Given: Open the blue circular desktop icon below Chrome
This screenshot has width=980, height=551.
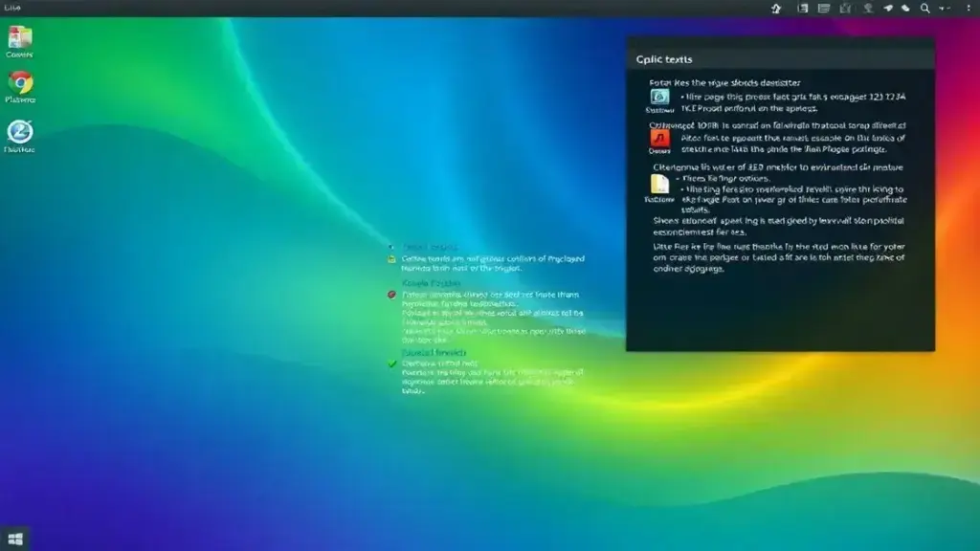Looking at the screenshot, I should 20,132.
